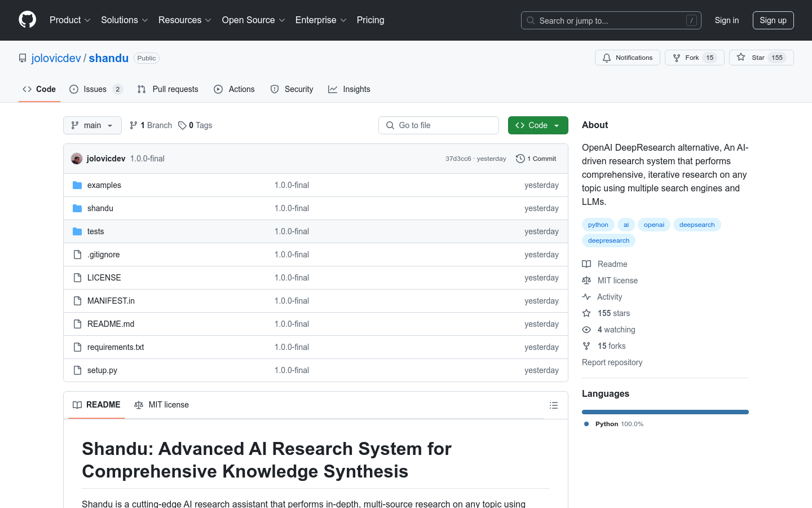Click the tag icon next to Tags

[x=182, y=125]
